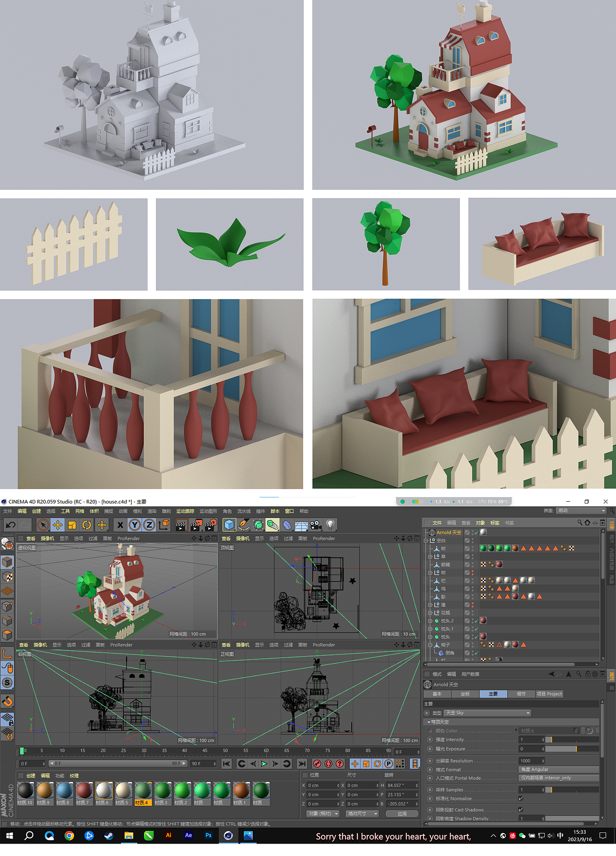Screen dimensions: 616x856
Task: Expand the 草 null object
Action: pyautogui.click(x=430, y=557)
